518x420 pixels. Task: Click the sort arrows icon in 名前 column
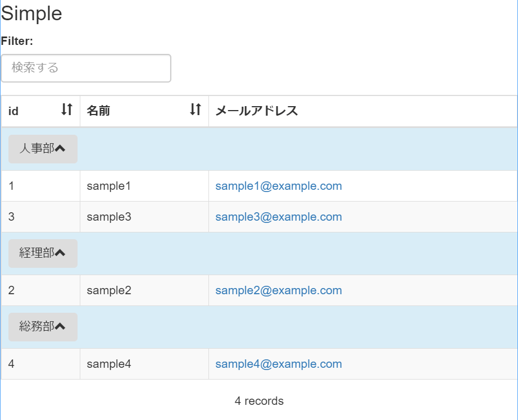click(x=195, y=109)
